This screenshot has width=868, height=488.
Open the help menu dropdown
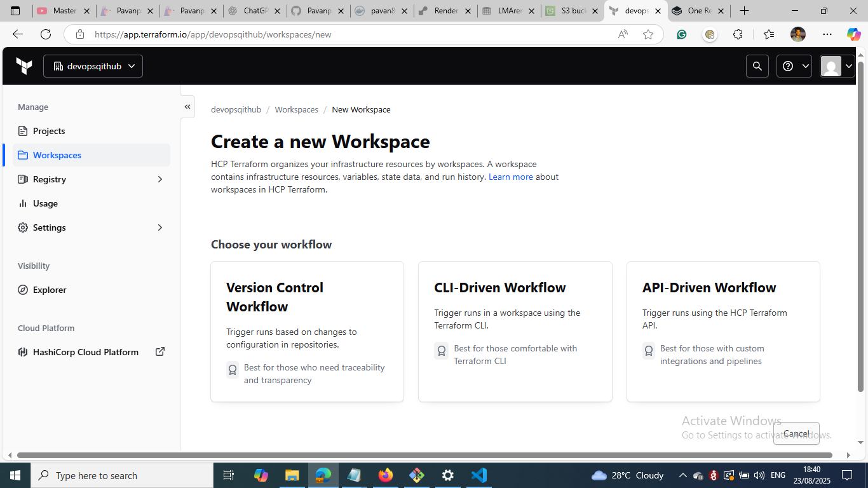794,66
